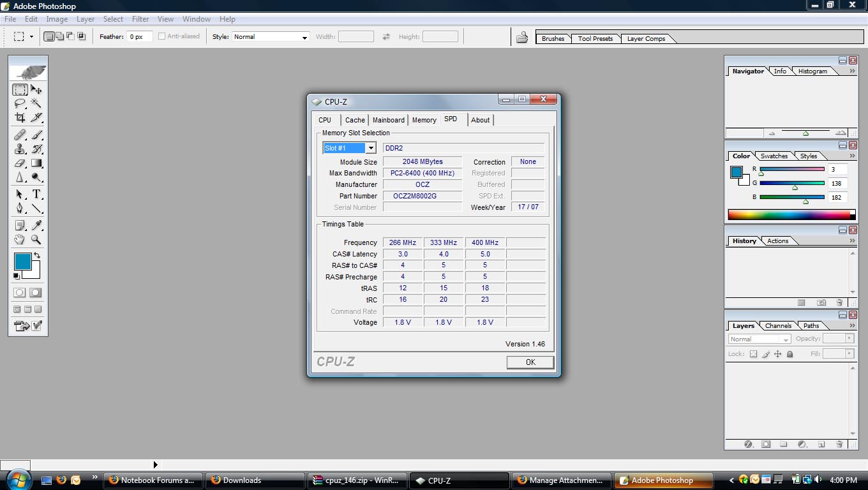The width and height of the screenshot is (868, 490).
Task: Open the Layers Fill slider arrow
Action: 849,353
